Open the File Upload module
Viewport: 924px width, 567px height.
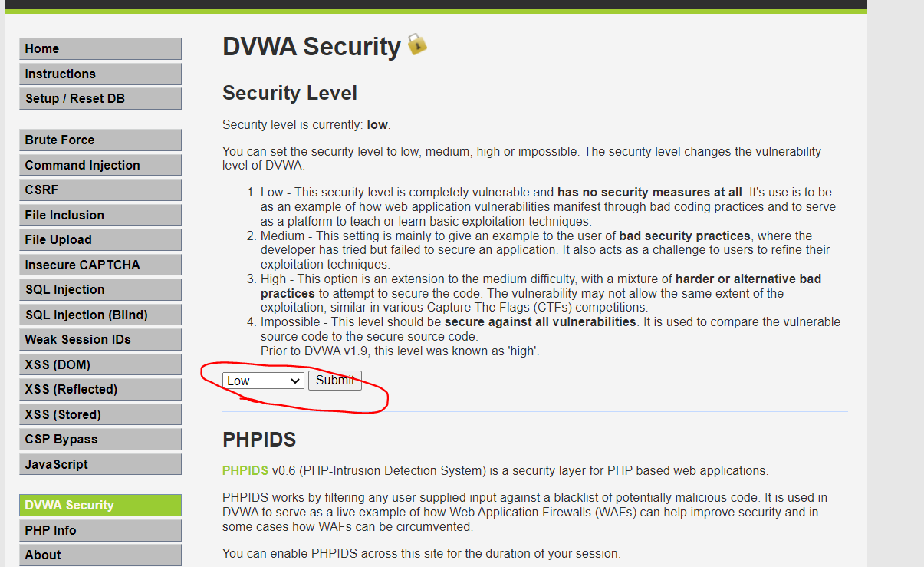click(x=100, y=239)
